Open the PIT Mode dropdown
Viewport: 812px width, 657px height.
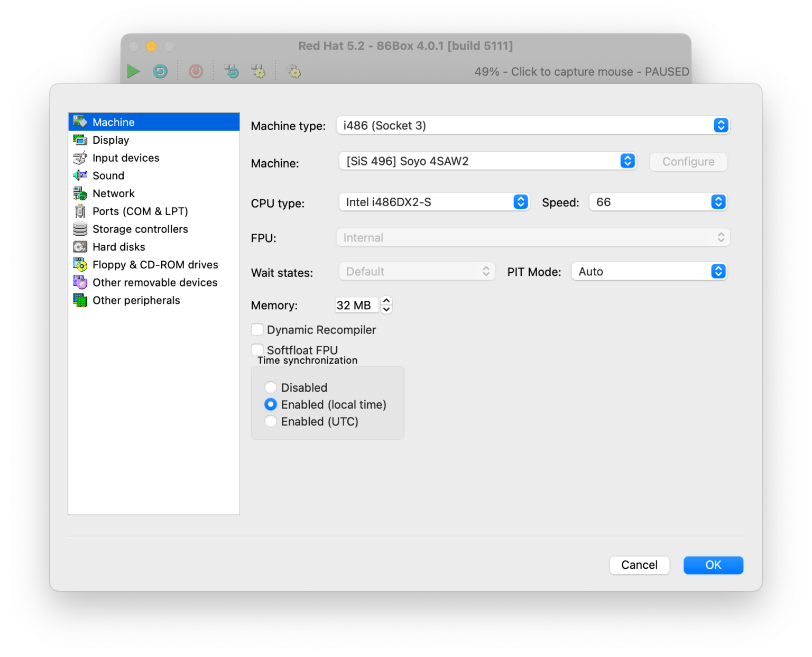click(649, 272)
